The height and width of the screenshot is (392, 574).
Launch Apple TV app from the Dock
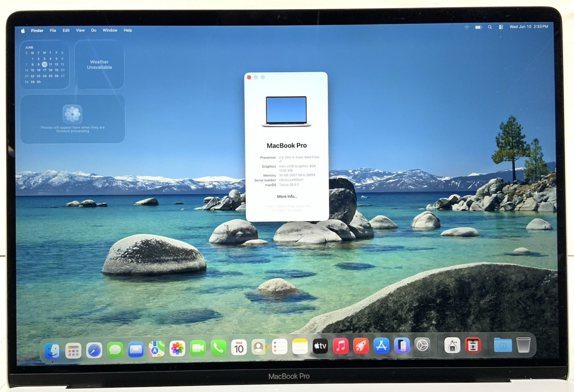pyautogui.click(x=320, y=346)
